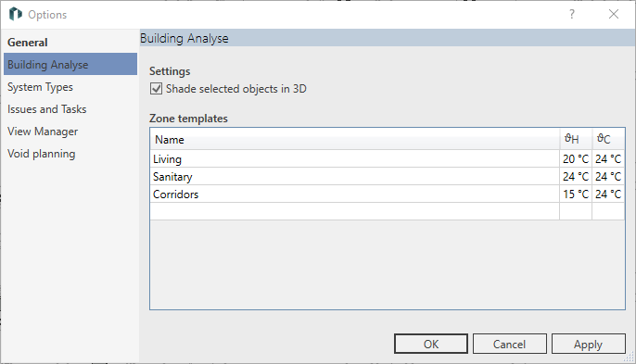The image size is (636, 364).
Task: Click the Cancel button
Action: (x=510, y=344)
